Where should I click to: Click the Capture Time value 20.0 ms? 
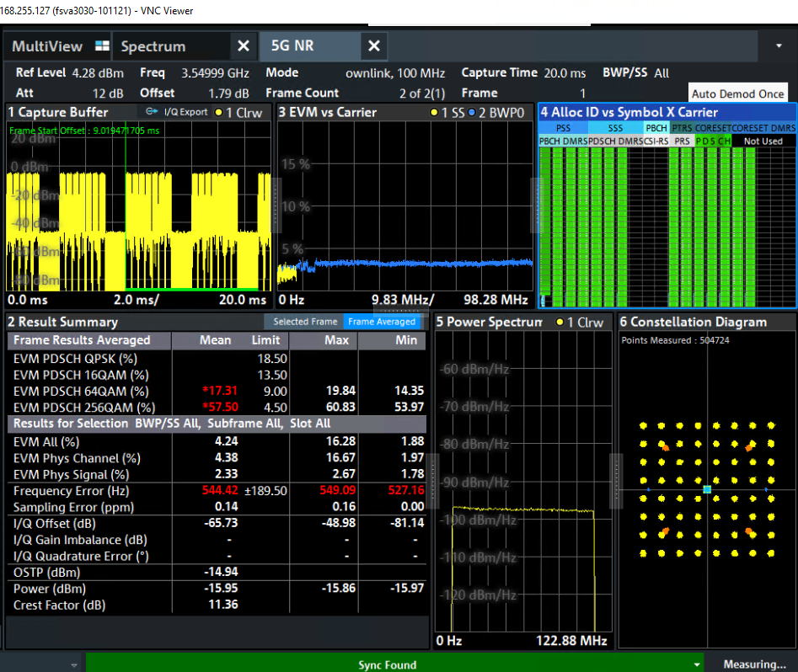tap(565, 73)
